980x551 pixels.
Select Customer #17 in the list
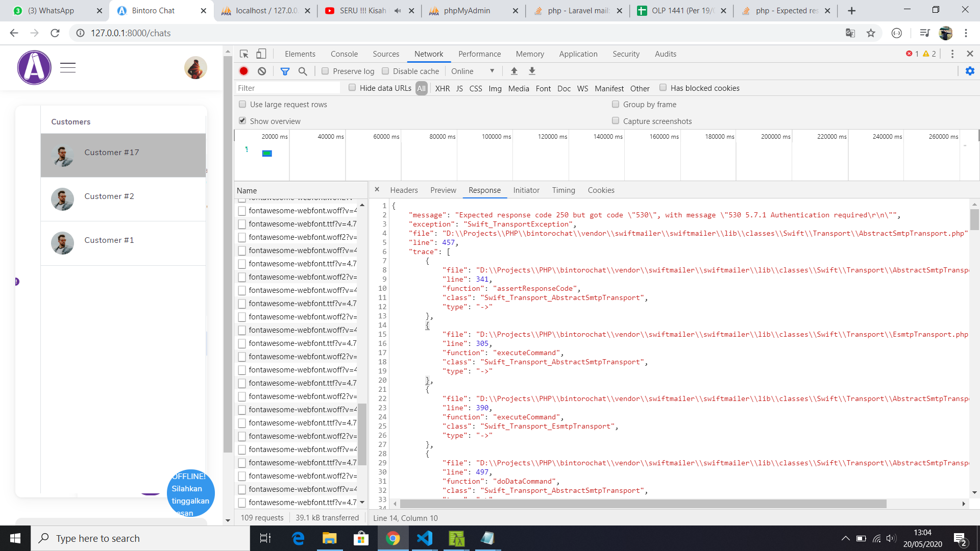point(123,155)
